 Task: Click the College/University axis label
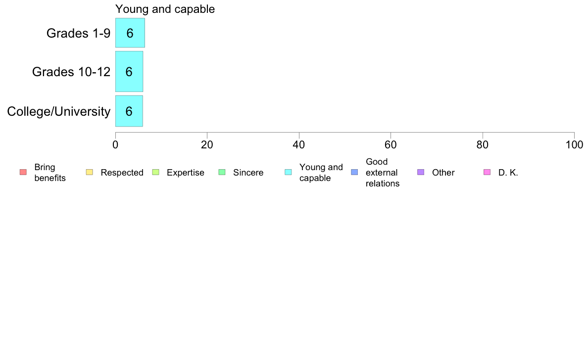point(59,111)
